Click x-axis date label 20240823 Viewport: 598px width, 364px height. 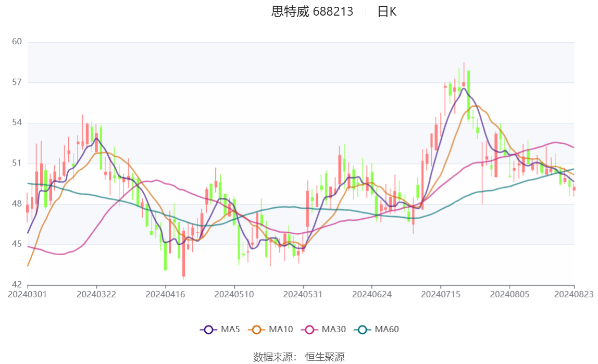[x=574, y=294]
